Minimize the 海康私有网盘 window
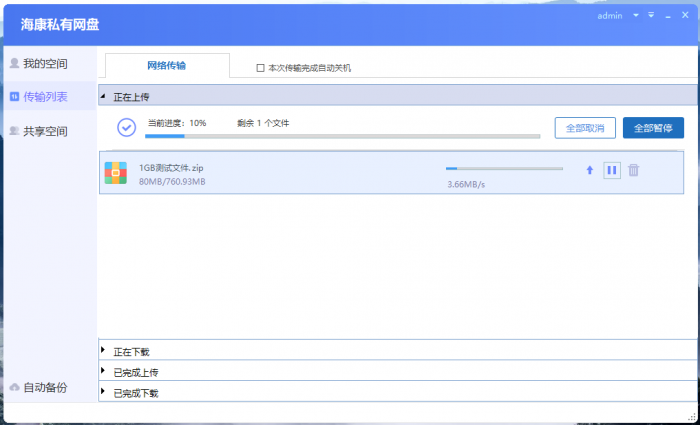700x425 pixels. 668,16
